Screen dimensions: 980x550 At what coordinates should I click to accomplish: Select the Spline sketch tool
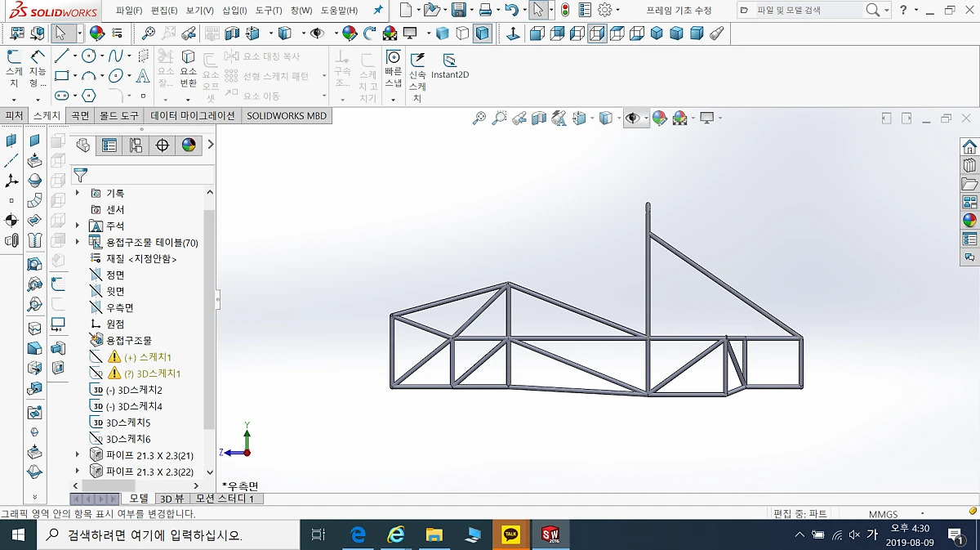tap(115, 56)
